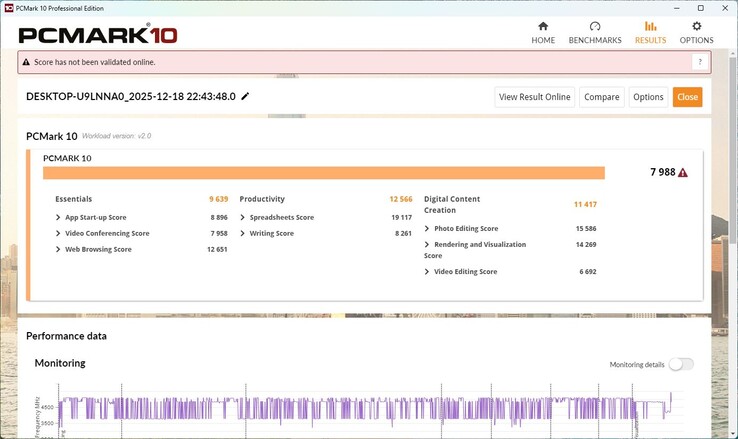Expand the Video Conferencing Score row
This screenshot has width=738, height=439.
(58, 233)
